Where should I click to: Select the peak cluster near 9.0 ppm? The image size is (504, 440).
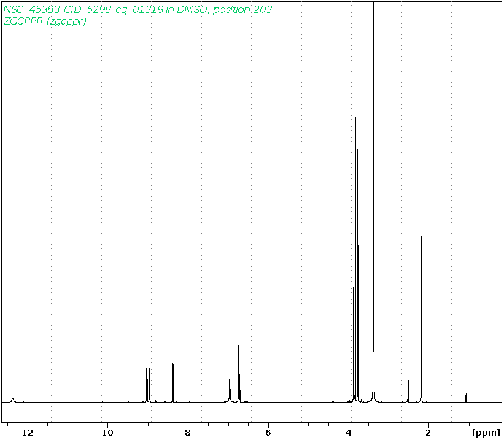pyautogui.click(x=148, y=381)
